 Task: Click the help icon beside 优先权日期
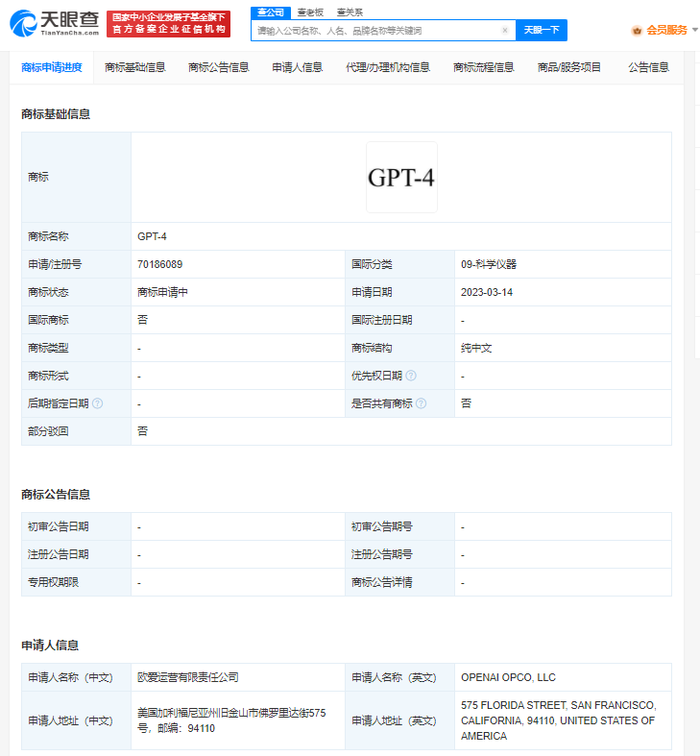pos(411,376)
